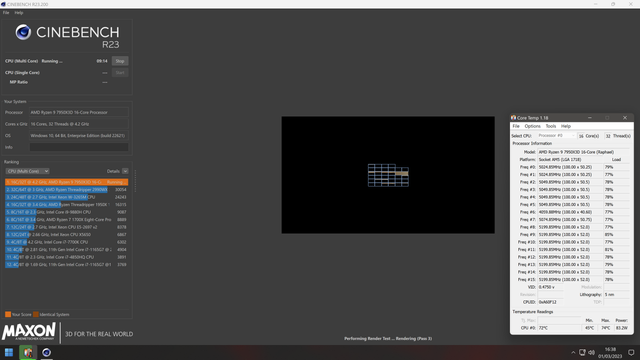640x360 pixels.
Task: Open the Cinebench Help menu
Action: pyautogui.click(x=19, y=13)
